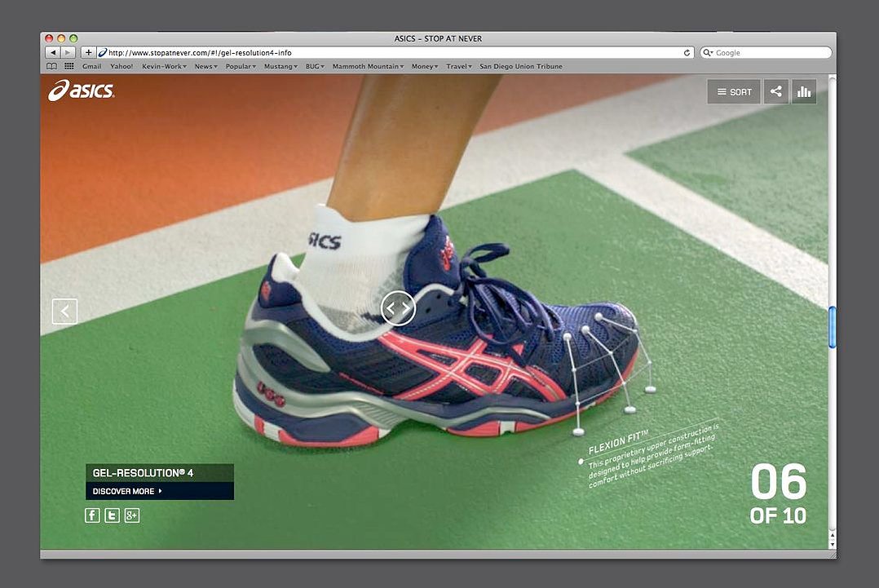Click the ASICS logo
Image resolution: width=879 pixels, height=588 pixels.
click(x=82, y=91)
